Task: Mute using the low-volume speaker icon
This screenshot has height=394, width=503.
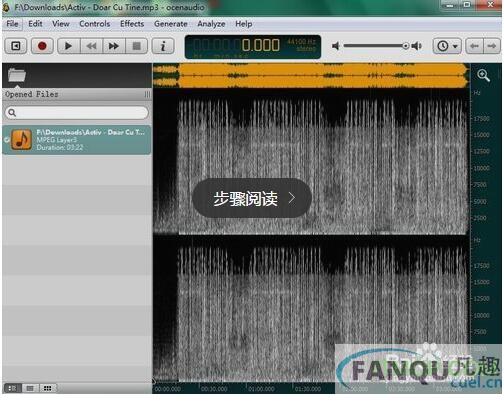Action: point(336,46)
